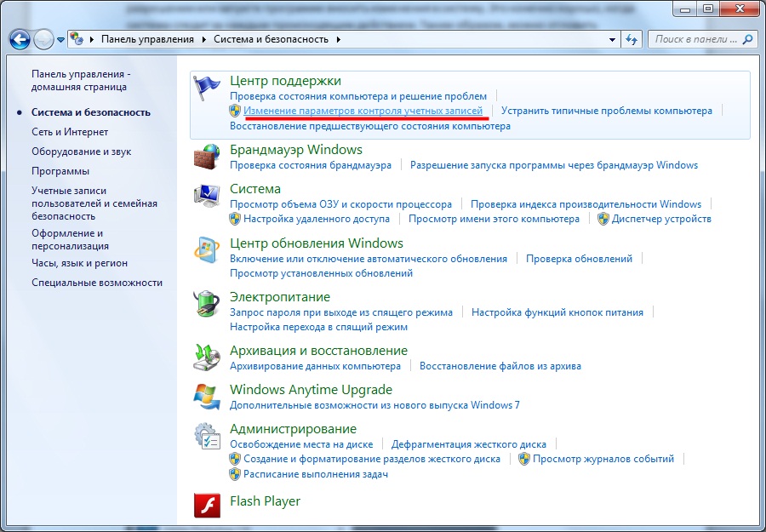Click Проверка состояния брандмауэра
The width and height of the screenshot is (766, 532).
311,165
